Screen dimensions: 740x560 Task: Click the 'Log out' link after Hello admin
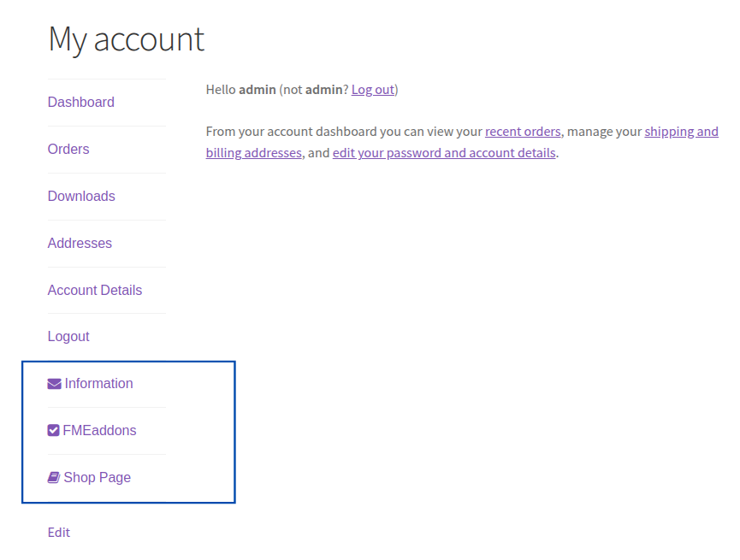pyautogui.click(x=372, y=90)
